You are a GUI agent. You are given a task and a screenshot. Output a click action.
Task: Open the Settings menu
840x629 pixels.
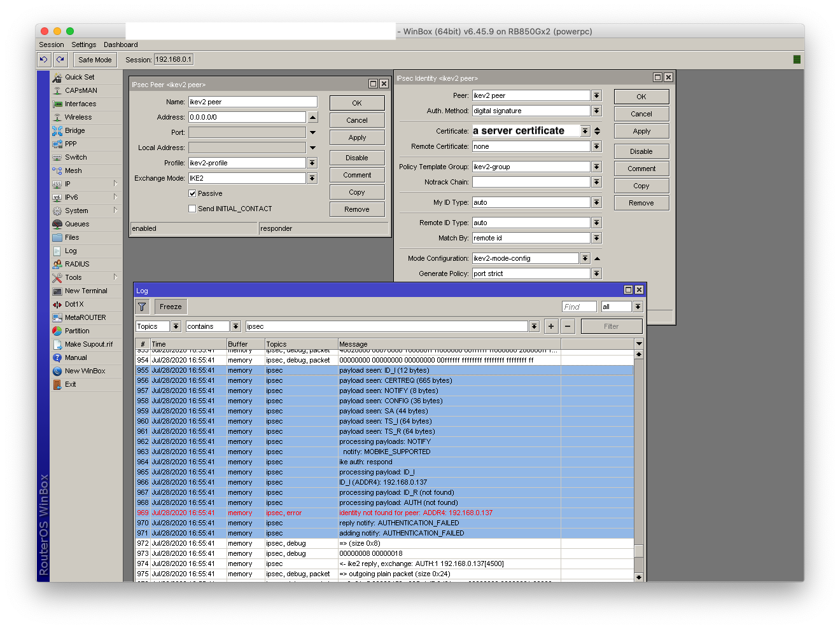pyautogui.click(x=83, y=45)
